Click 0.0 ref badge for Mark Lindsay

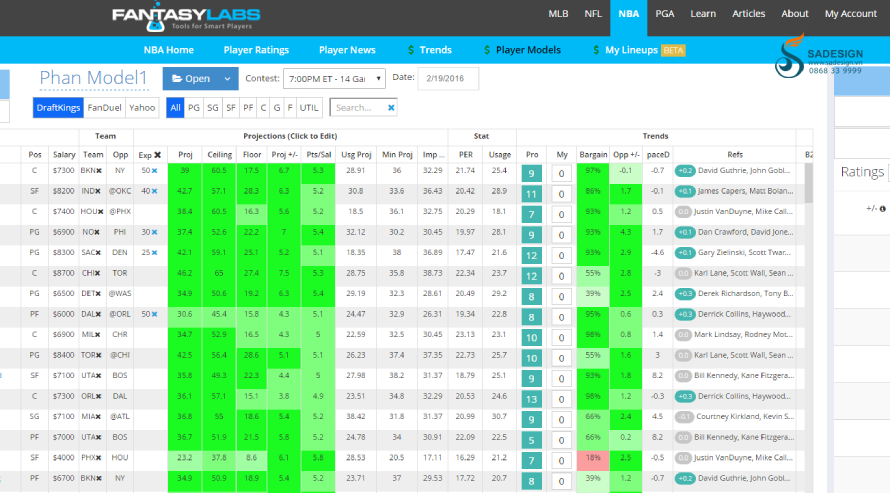(683, 335)
